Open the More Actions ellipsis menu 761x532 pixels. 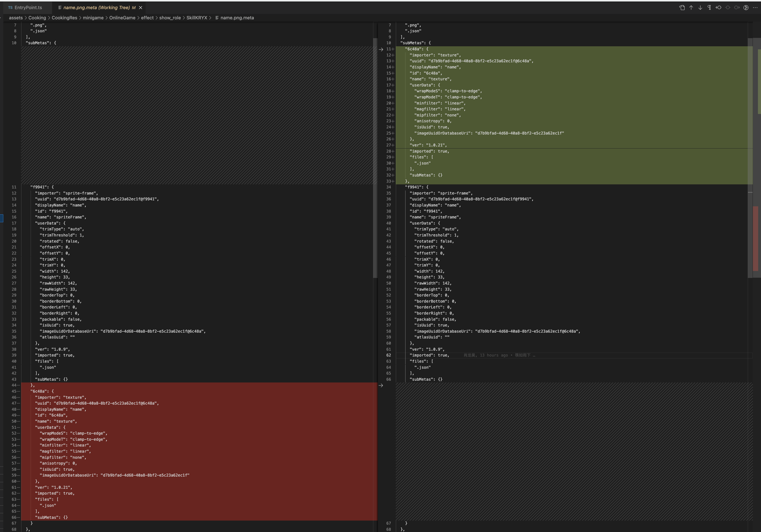coord(755,8)
